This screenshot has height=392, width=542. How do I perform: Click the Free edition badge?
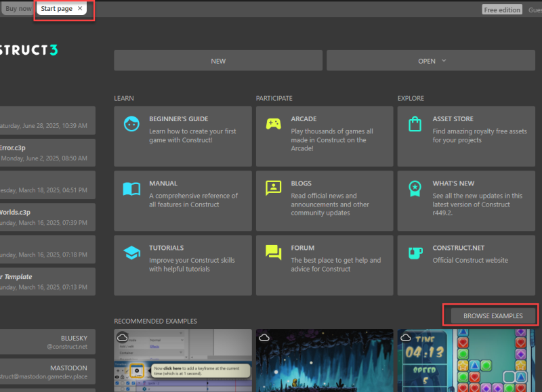[502, 10]
